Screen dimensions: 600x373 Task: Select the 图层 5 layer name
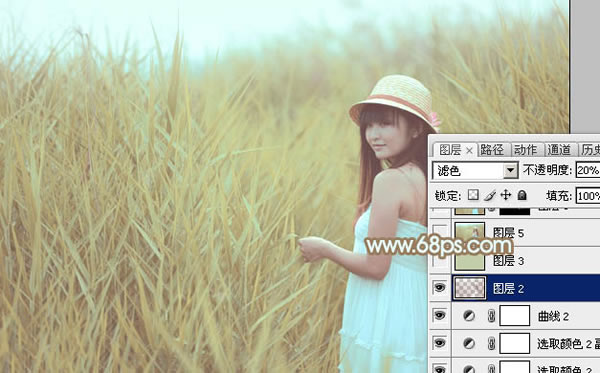coord(508,233)
